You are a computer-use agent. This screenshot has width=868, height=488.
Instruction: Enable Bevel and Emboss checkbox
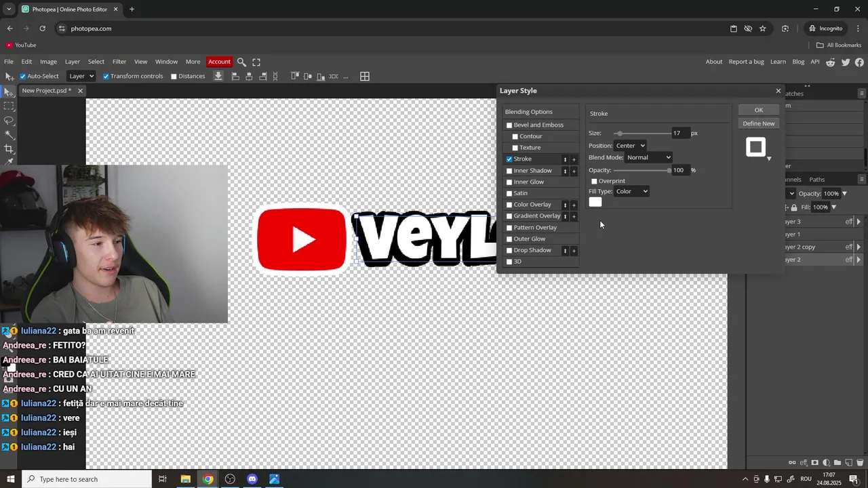(509, 125)
